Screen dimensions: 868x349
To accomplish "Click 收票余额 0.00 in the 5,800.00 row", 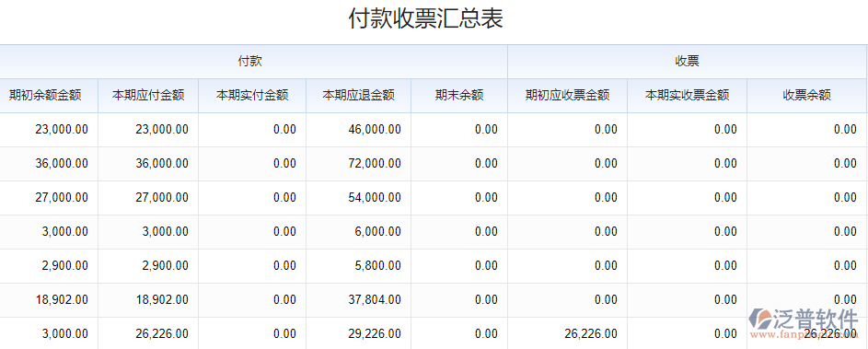I will [x=845, y=266].
